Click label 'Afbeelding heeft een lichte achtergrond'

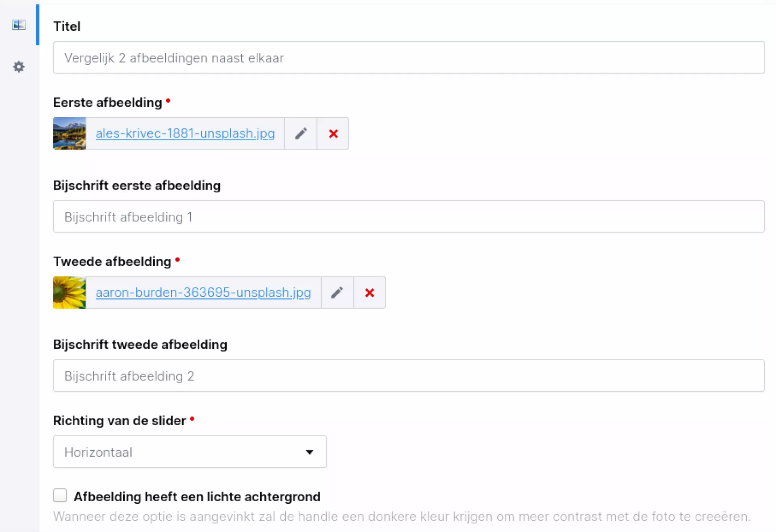coord(197,496)
